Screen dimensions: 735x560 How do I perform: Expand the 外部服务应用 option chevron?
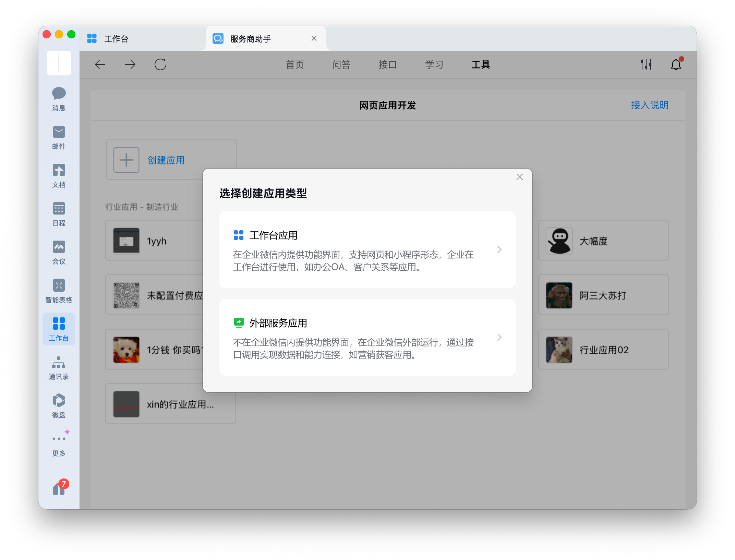click(499, 337)
